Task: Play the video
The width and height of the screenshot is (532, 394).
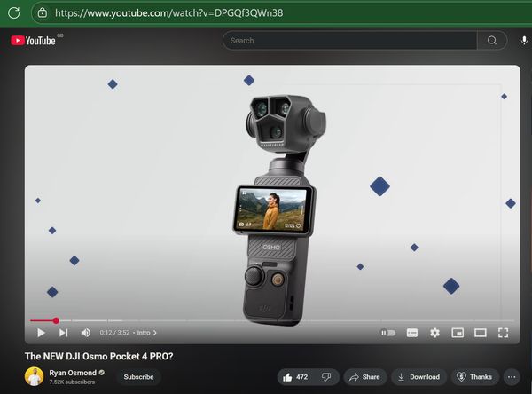Action: coord(41,333)
